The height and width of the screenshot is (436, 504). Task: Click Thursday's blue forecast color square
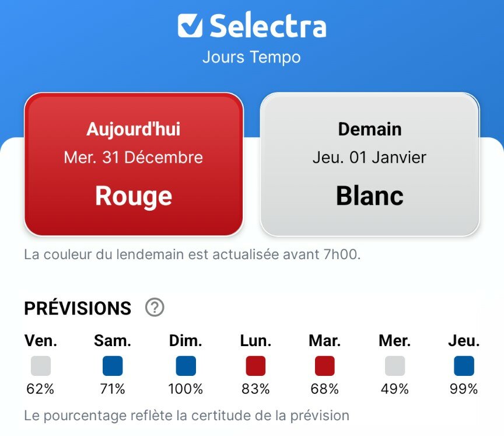coord(464,366)
